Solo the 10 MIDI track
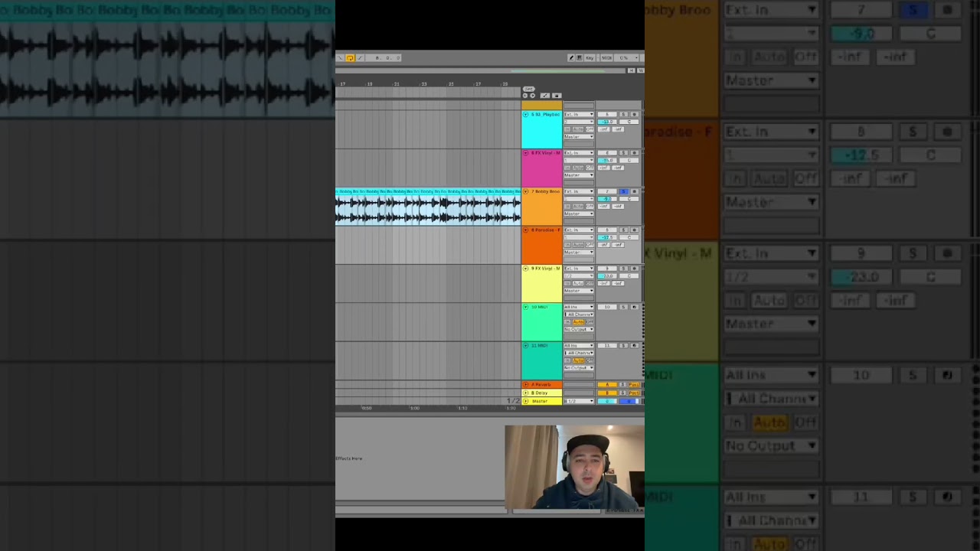 (623, 307)
